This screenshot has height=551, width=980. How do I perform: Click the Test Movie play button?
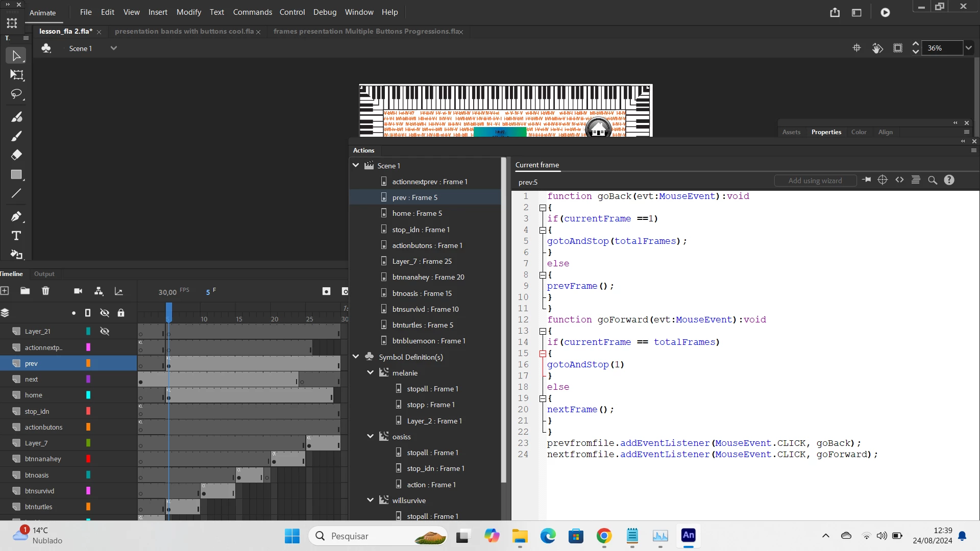click(x=885, y=13)
